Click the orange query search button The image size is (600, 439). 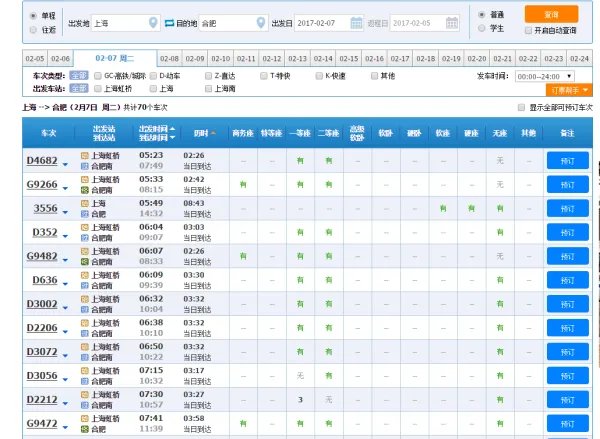point(551,14)
